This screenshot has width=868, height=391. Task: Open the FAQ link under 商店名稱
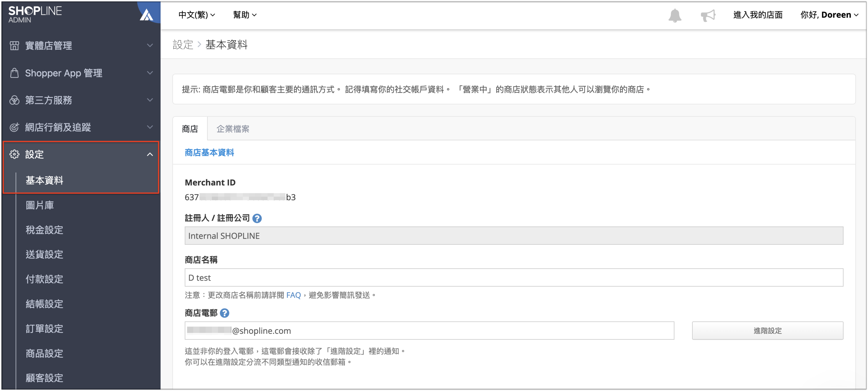tap(293, 295)
